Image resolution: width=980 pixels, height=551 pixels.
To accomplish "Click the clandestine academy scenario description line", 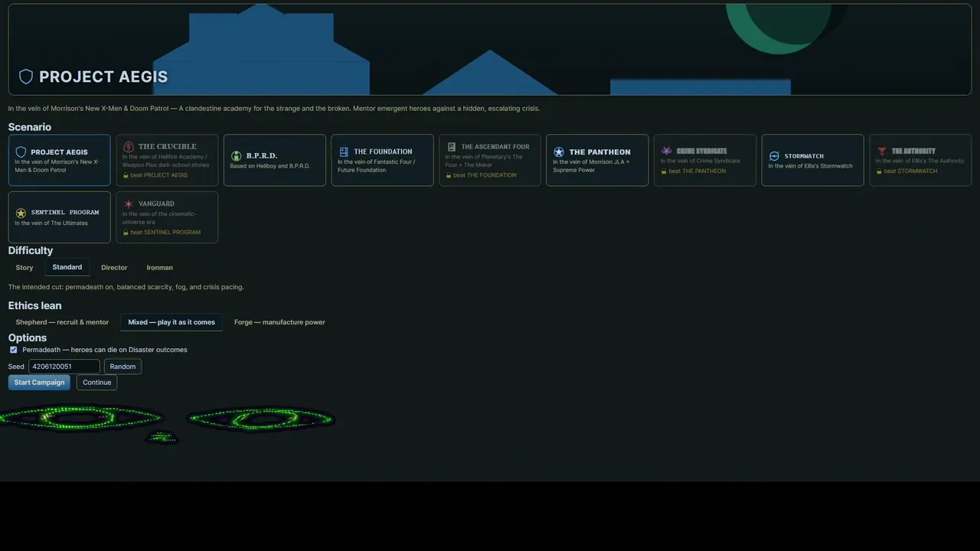I will (274, 109).
